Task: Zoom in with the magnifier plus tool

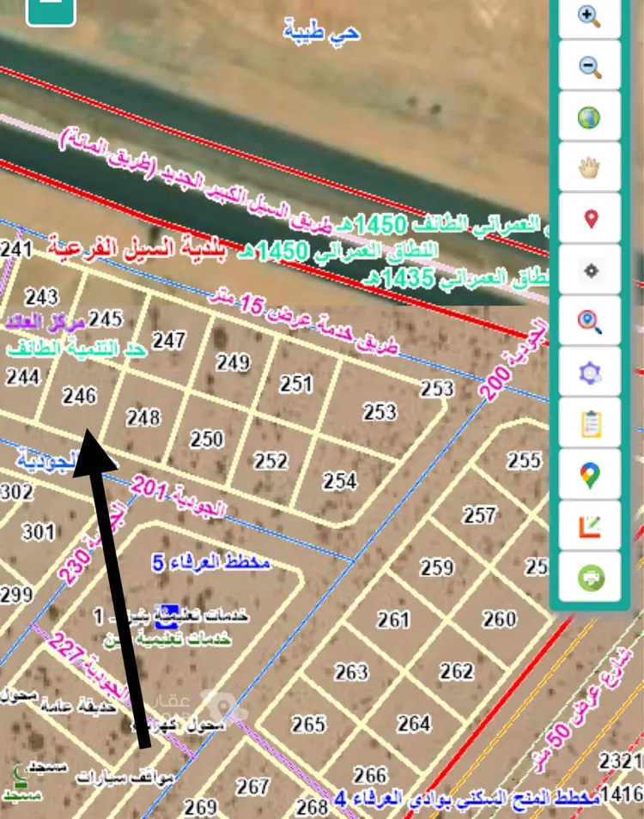Action: [x=589, y=16]
